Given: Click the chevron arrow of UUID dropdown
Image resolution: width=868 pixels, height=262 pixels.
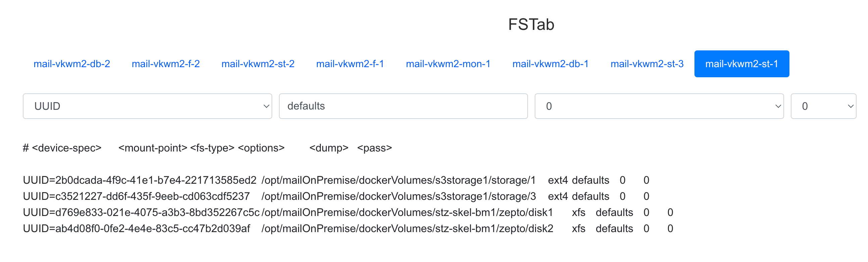Looking at the screenshot, I should pyautogui.click(x=266, y=106).
